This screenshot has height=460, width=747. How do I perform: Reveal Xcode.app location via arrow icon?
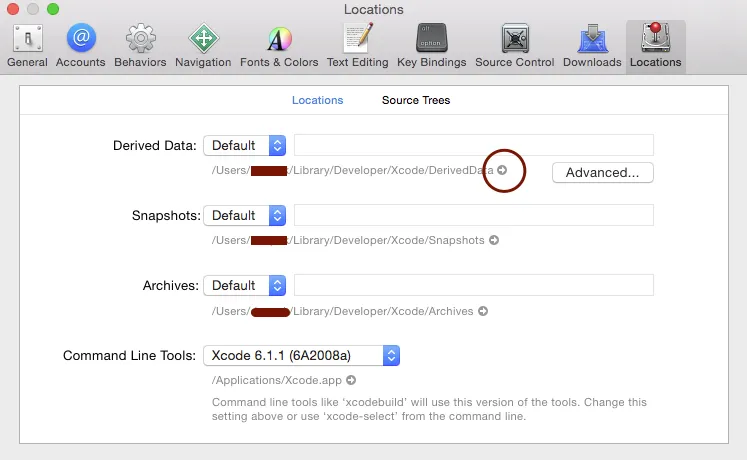click(351, 380)
